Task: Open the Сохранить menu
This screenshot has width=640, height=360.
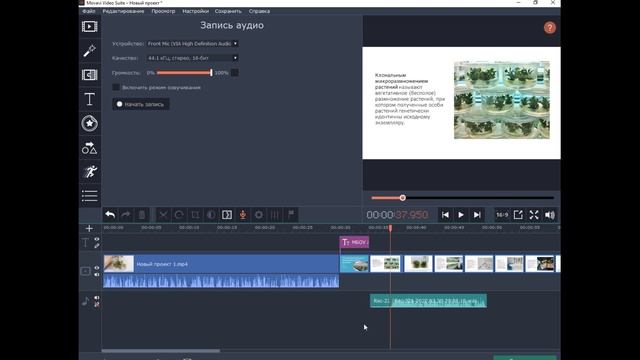Action: coord(228,11)
